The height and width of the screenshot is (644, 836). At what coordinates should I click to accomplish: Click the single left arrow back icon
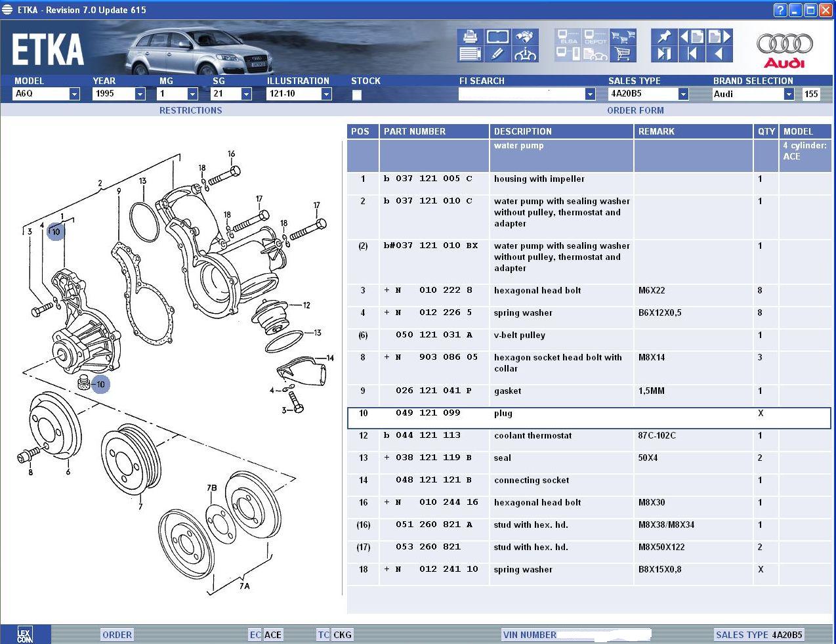coord(720,54)
